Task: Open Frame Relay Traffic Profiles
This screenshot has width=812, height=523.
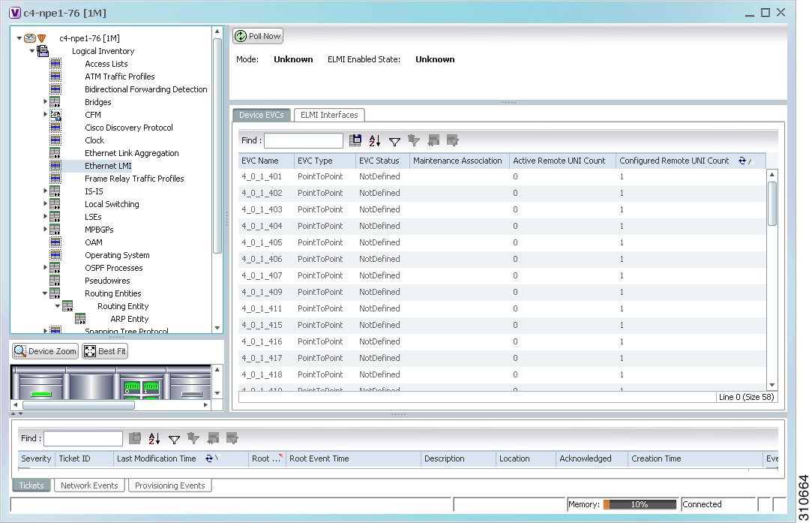Action: (x=134, y=179)
